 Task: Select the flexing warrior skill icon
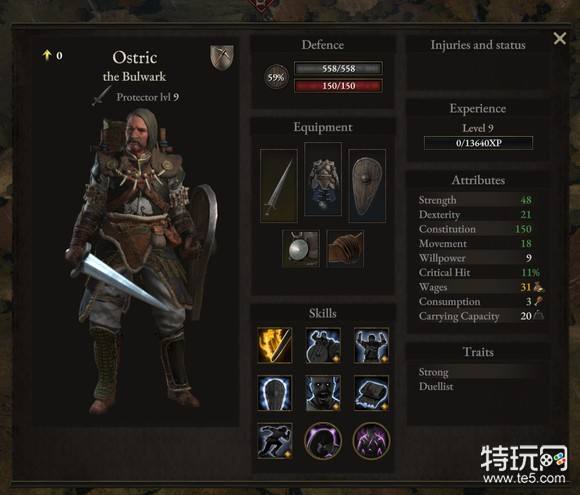pos(371,345)
